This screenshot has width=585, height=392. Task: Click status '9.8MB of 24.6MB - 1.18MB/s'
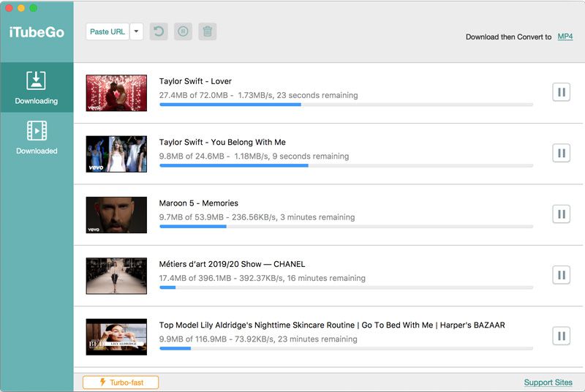tap(213, 157)
